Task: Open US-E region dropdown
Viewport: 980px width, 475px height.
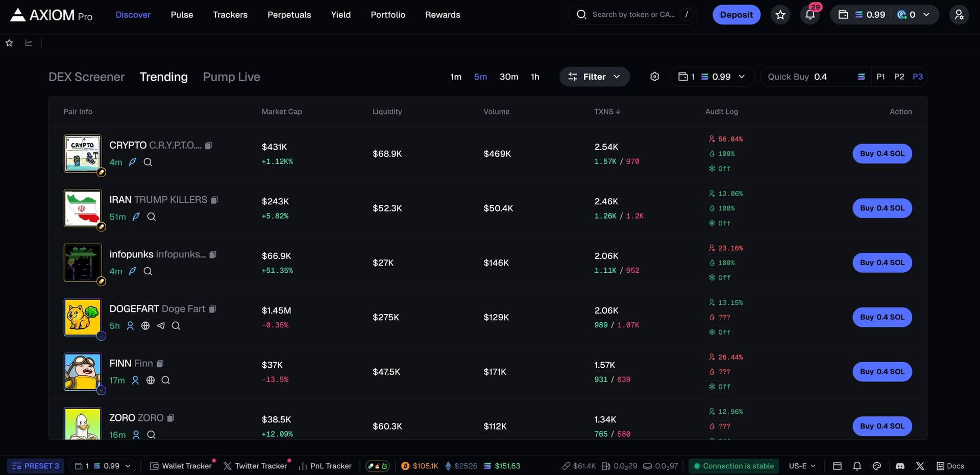Action: 802,466
